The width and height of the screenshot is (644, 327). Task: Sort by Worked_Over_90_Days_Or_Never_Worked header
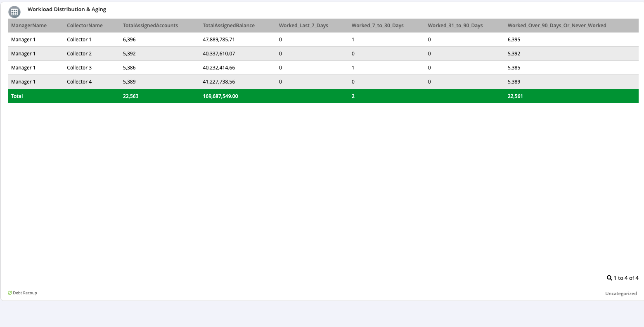pos(556,26)
